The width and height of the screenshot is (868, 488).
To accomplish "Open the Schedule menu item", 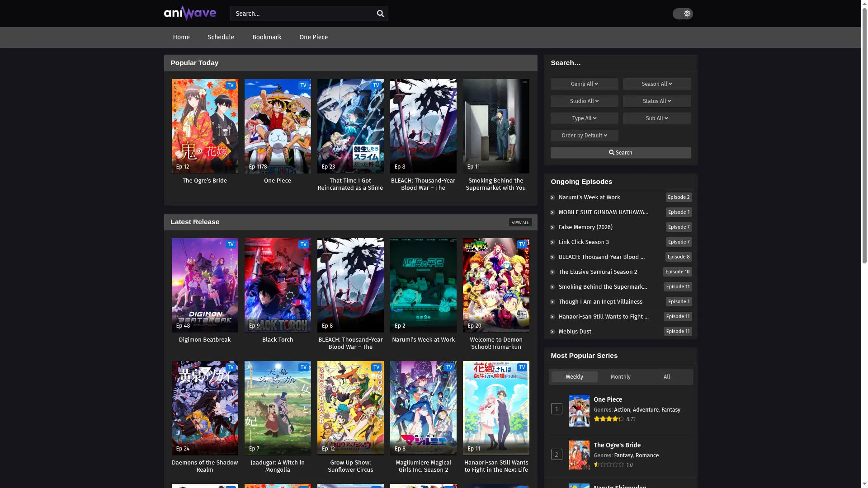I will 221,37.
